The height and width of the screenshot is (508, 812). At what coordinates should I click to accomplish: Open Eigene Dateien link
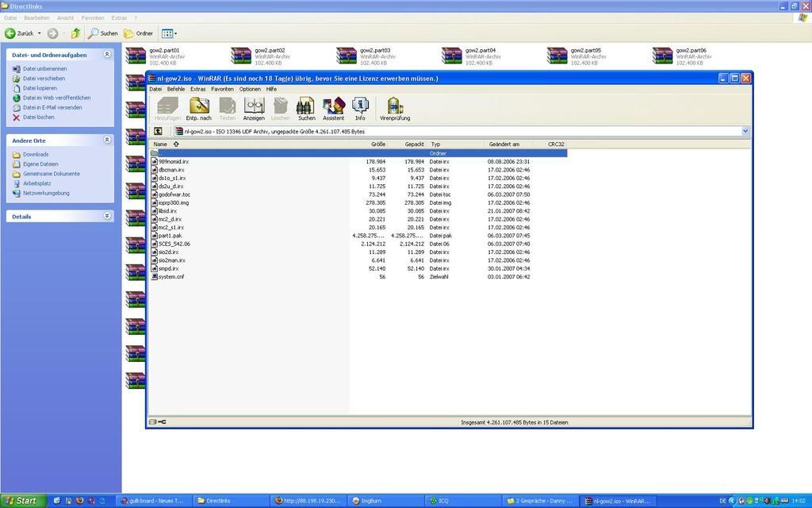click(40, 164)
